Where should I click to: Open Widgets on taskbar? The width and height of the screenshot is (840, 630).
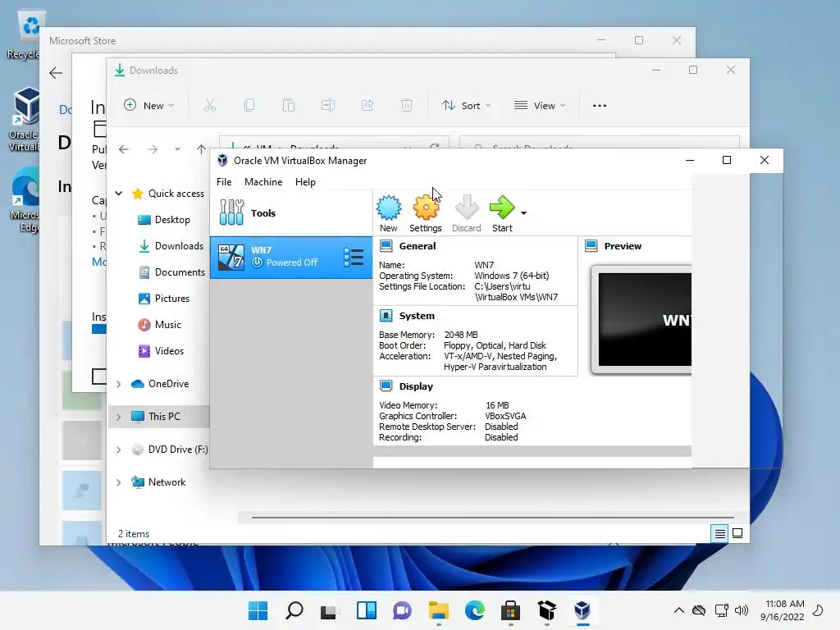coord(367,610)
